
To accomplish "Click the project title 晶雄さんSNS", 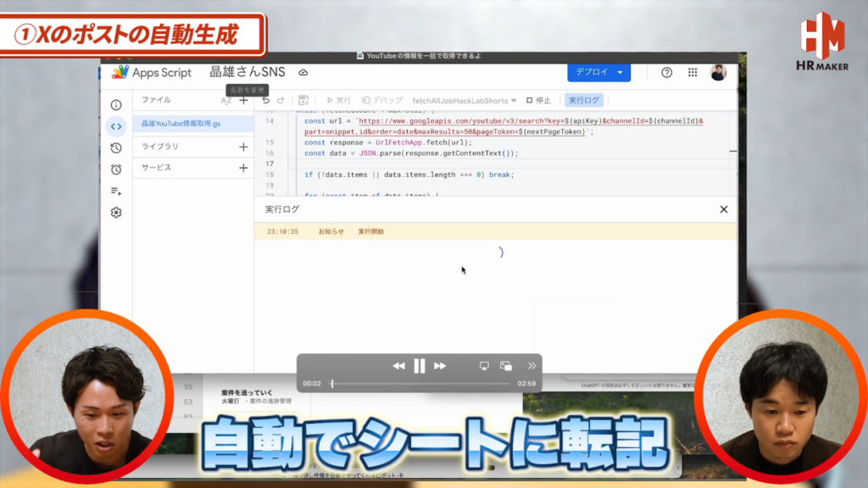I will (x=248, y=73).
